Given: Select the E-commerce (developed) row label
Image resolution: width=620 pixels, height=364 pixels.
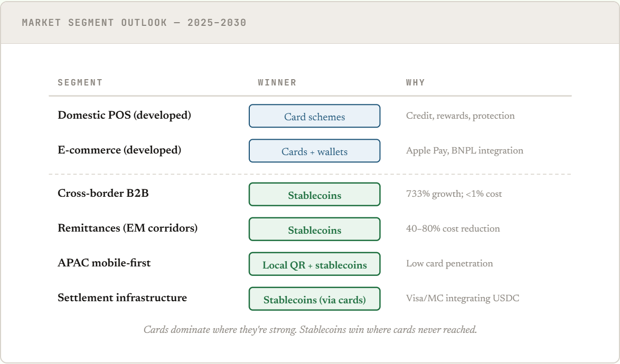Looking at the screenshot, I should (119, 150).
